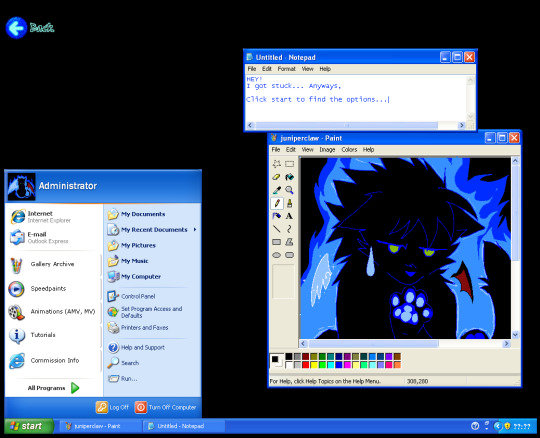Open the View menu in Paint
This screenshot has height=438, width=540.
pyautogui.click(x=308, y=149)
